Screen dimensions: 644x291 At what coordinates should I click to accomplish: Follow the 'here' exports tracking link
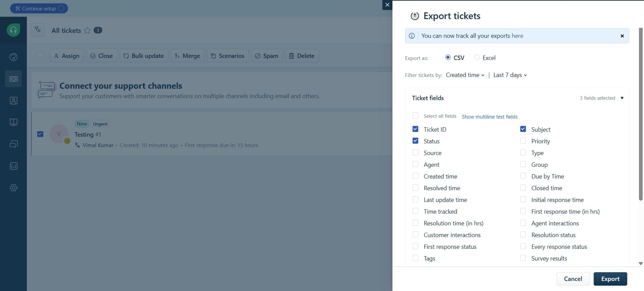(517, 36)
